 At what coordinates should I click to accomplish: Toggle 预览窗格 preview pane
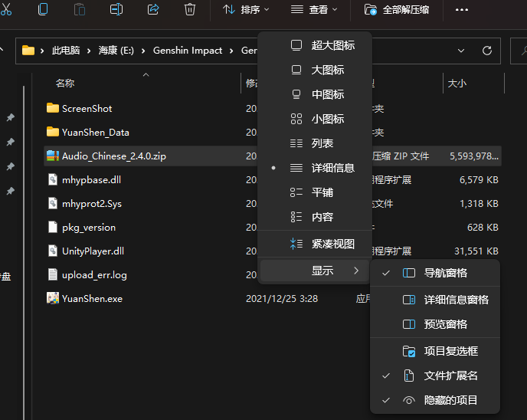click(x=435, y=324)
